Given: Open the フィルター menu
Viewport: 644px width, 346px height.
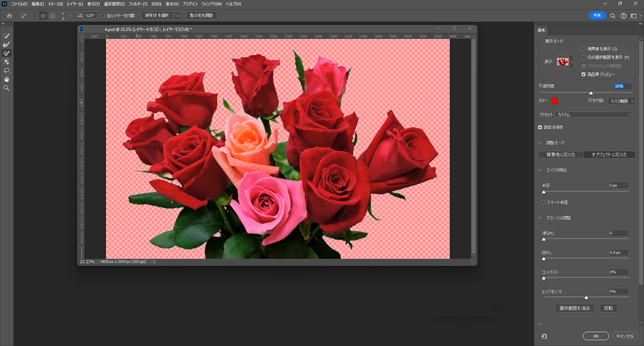Looking at the screenshot, I should 137,4.
